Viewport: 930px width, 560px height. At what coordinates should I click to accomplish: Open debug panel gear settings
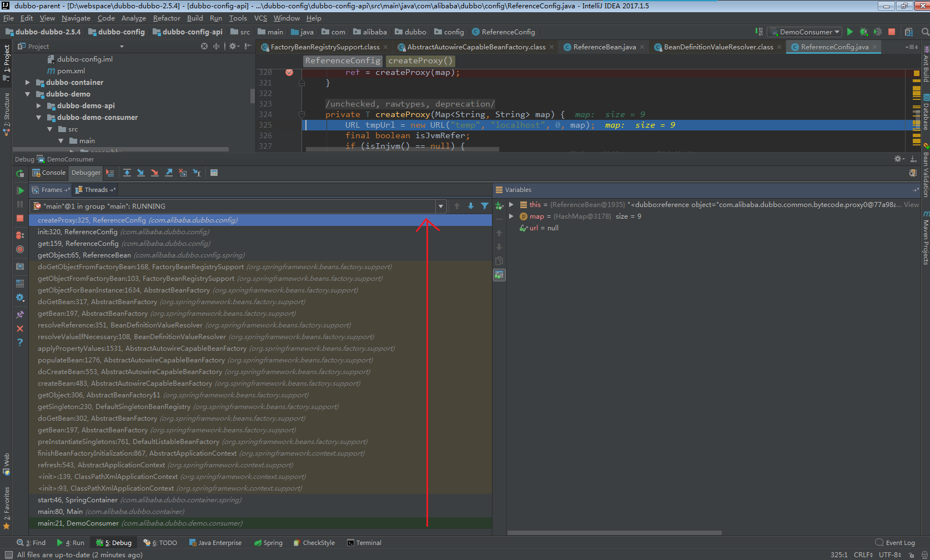click(899, 159)
